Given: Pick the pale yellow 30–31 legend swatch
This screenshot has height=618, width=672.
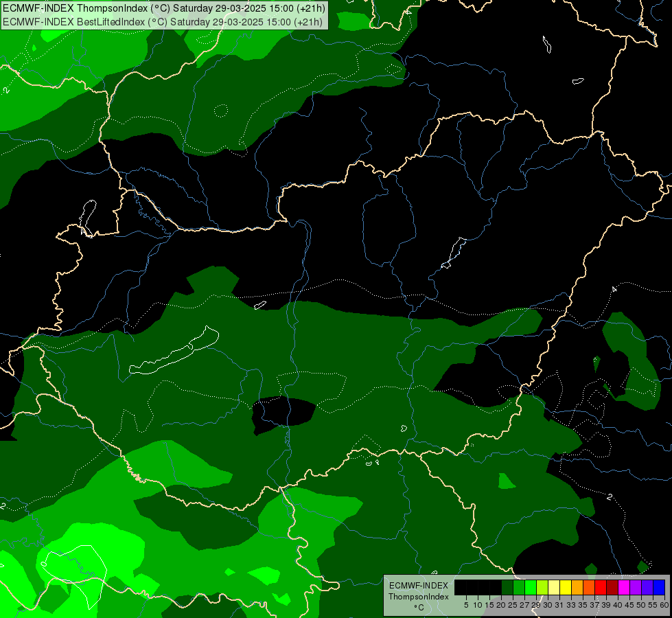Looking at the screenshot, I should (554, 587).
